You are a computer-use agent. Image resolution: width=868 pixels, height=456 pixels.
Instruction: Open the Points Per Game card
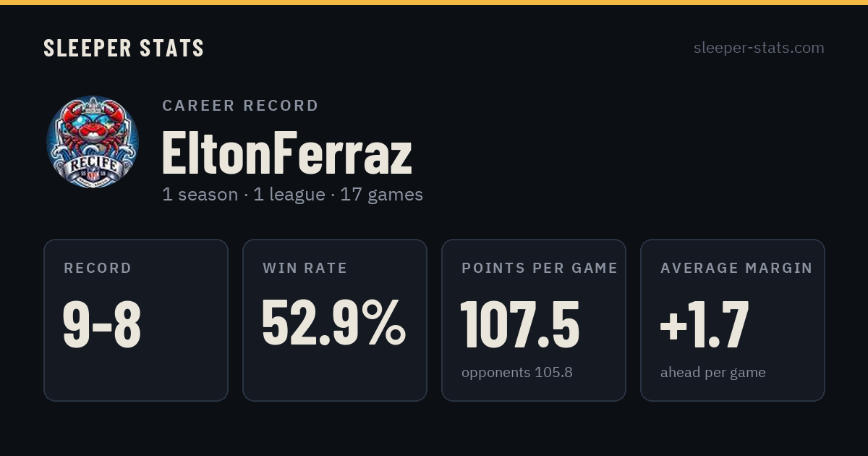click(534, 320)
